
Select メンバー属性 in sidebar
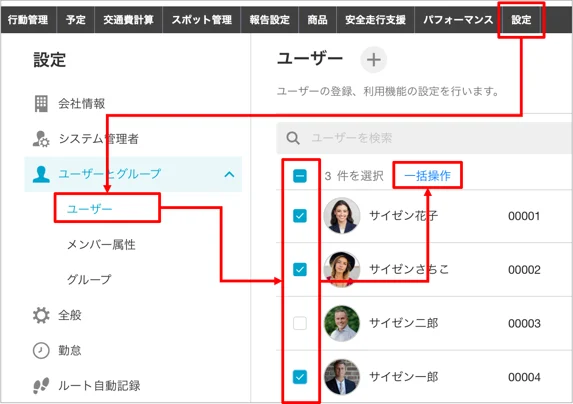tap(101, 244)
